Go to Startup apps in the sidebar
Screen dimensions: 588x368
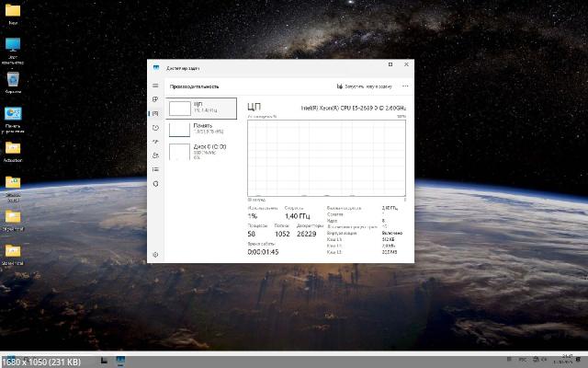tap(155, 142)
